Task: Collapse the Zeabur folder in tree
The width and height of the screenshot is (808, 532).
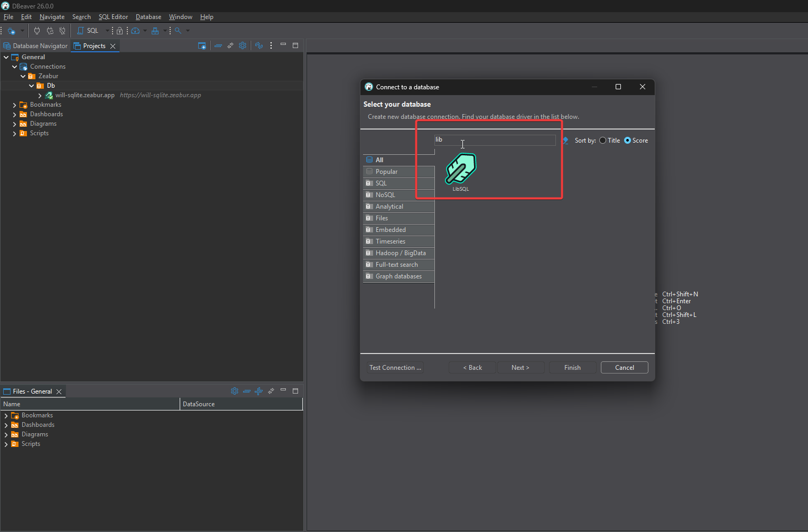Action: click(x=23, y=77)
